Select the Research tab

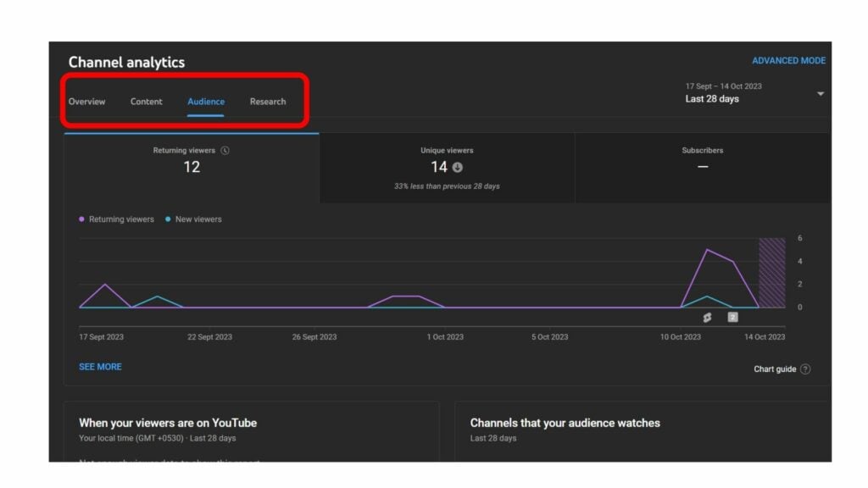click(268, 101)
